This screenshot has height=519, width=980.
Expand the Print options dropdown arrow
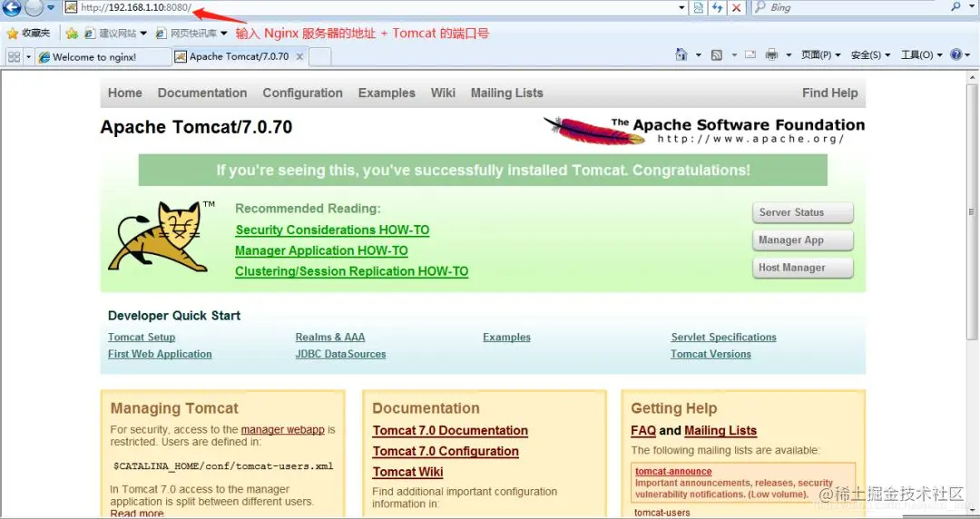click(x=789, y=55)
